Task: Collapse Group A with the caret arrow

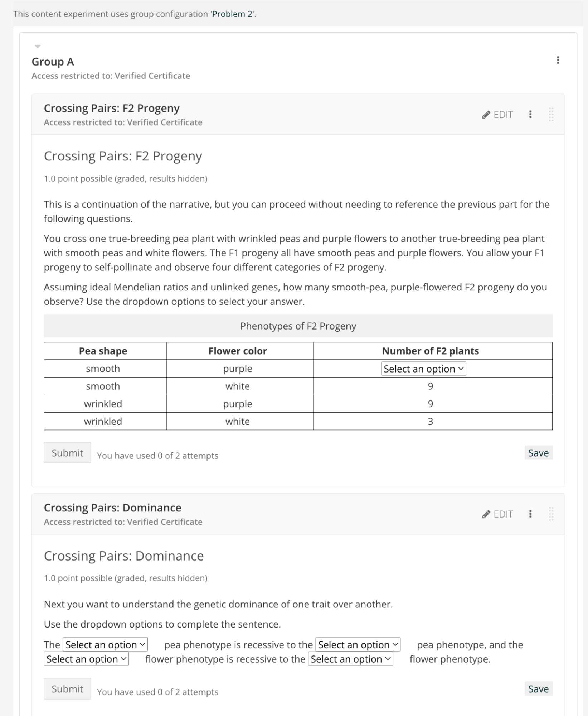Action: [x=38, y=46]
